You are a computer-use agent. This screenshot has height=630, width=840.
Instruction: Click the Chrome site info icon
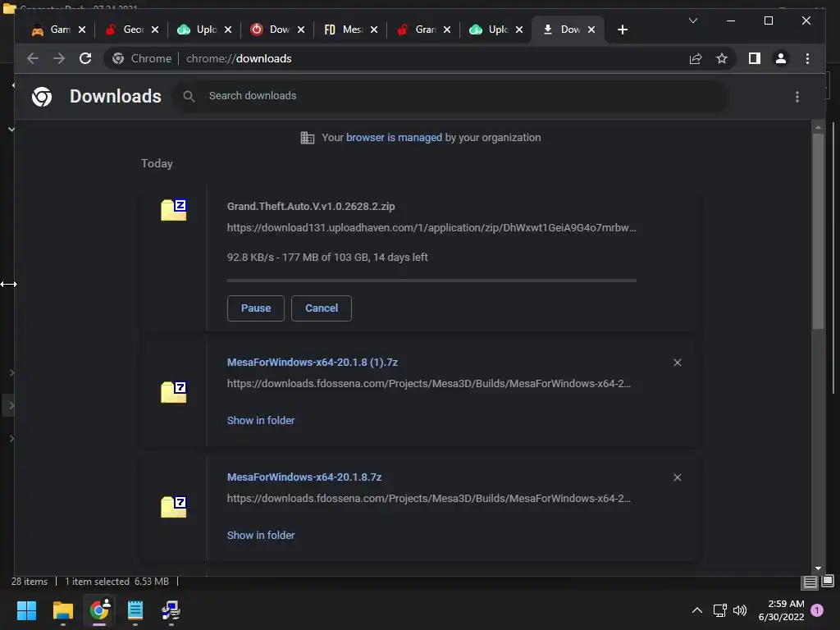pos(118,58)
